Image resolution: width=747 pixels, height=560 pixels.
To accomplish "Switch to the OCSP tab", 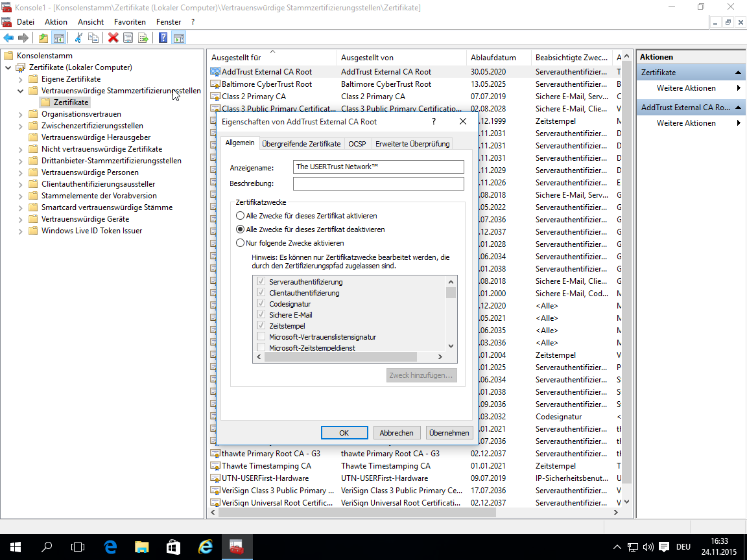I will click(x=357, y=144).
